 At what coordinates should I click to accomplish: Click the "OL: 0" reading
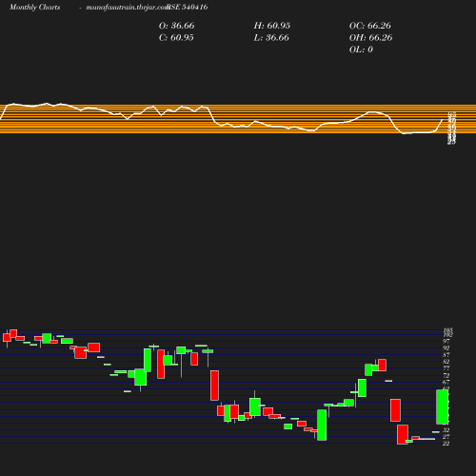(361, 50)
